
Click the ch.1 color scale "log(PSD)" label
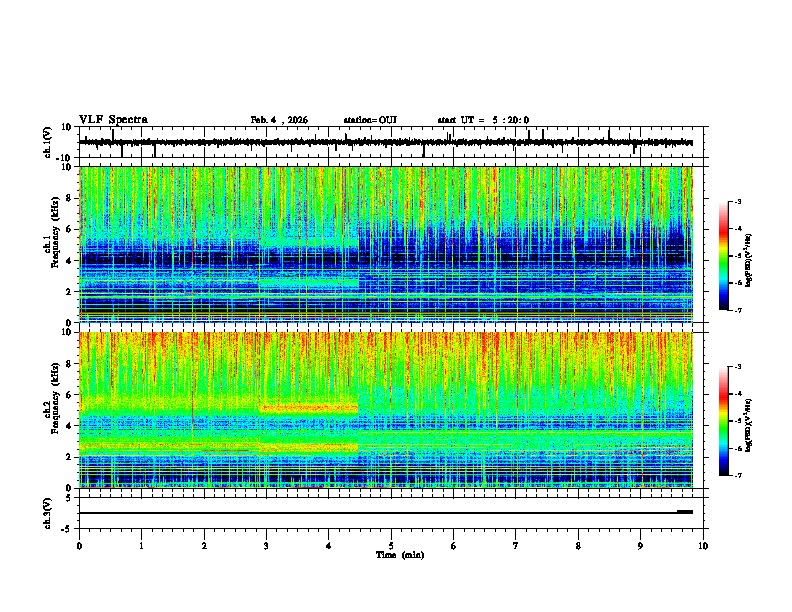point(749,260)
